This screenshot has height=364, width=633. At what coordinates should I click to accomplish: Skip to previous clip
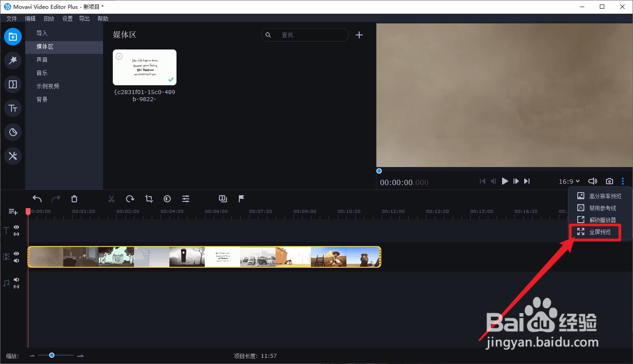(x=483, y=181)
